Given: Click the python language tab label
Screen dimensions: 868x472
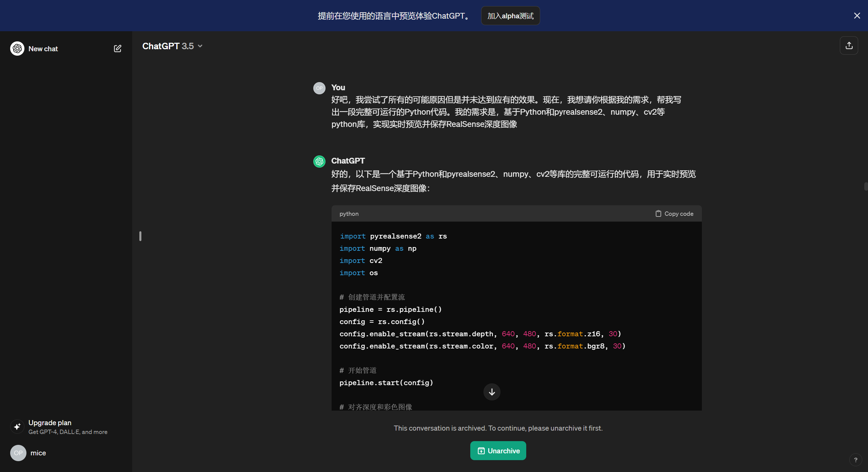Looking at the screenshot, I should click(x=349, y=213).
